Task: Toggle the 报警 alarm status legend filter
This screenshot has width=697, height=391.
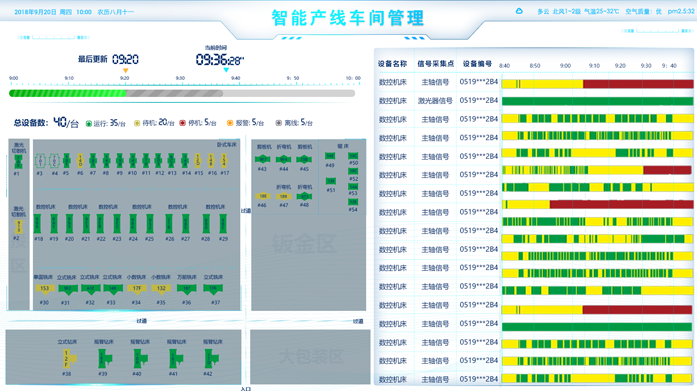Action: pos(245,123)
